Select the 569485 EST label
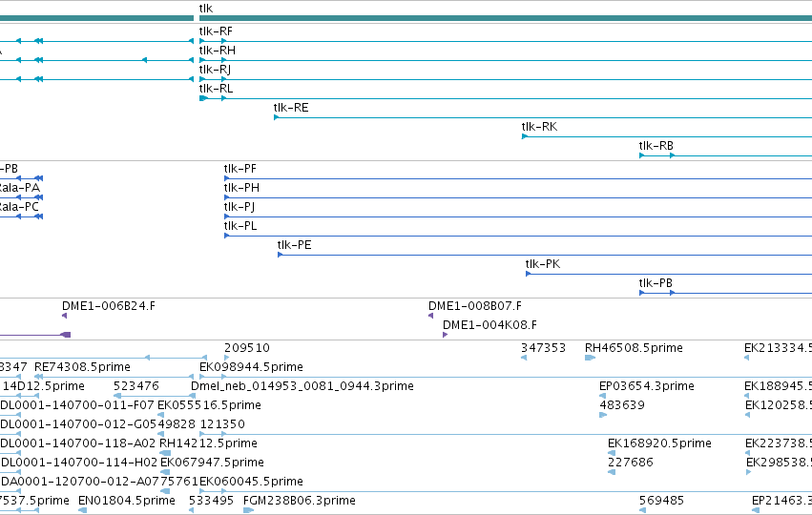Screen dimensions: 812x515 (x=662, y=502)
